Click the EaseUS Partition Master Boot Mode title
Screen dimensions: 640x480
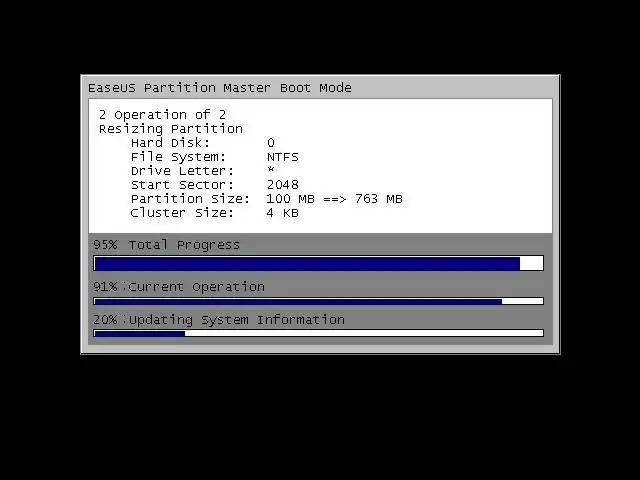(x=220, y=88)
